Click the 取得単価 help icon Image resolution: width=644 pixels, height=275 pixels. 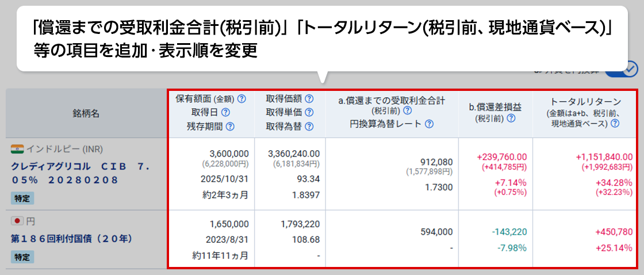point(309,112)
